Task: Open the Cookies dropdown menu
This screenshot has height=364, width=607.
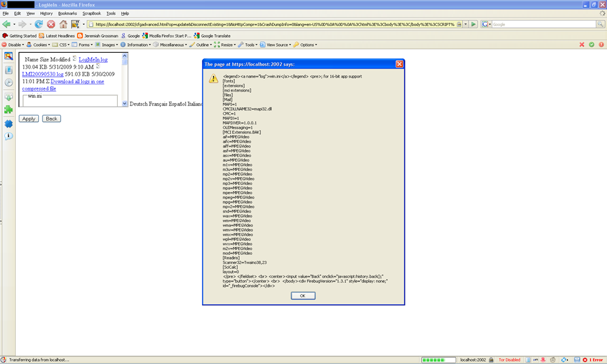Action: pyautogui.click(x=38, y=45)
